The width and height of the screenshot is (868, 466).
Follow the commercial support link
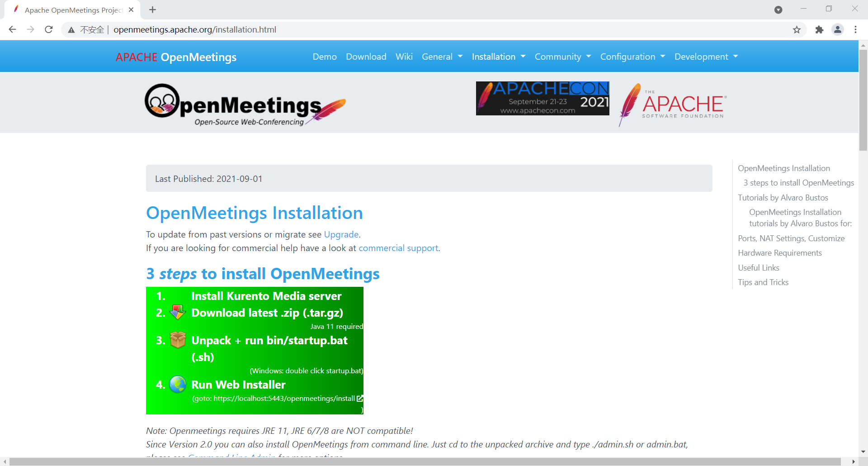click(398, 248)
